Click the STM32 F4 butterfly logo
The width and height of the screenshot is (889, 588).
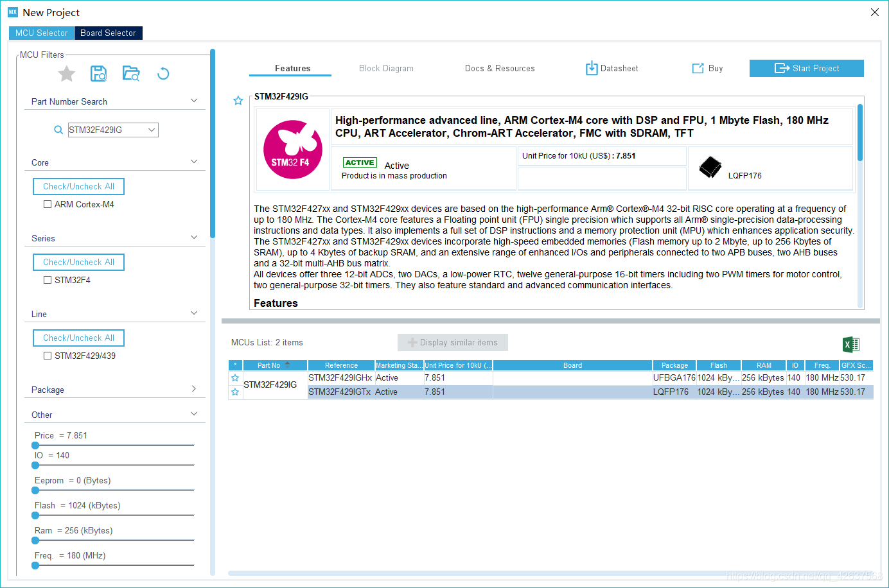pos(293,150)
